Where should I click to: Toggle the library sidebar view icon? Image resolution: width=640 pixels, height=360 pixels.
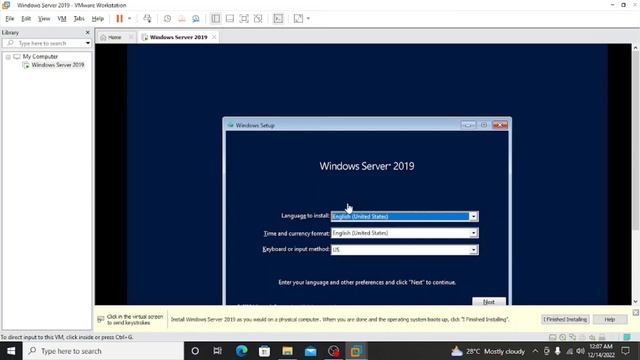pyautogui.click(x=216, y=18)
